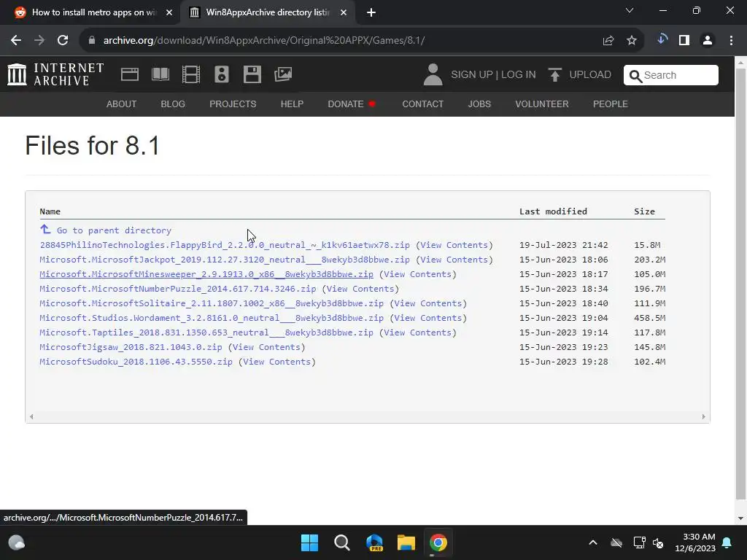
Task: Open the Software floppy disk icon
Action: coord(252,74)
